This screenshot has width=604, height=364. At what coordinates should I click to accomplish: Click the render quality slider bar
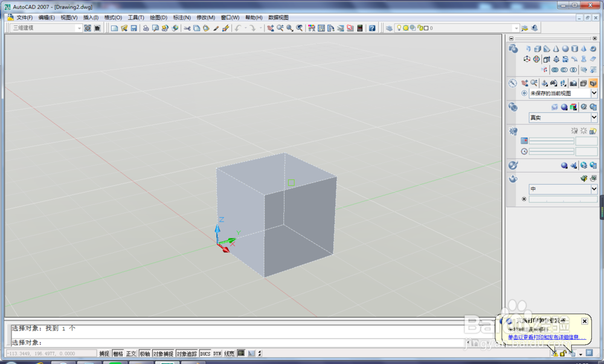(563, 199)
